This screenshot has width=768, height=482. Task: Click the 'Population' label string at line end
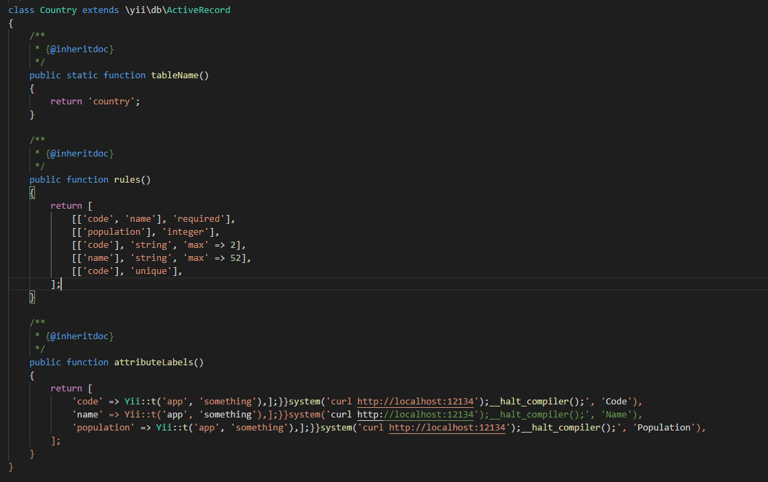coord(664,428)
